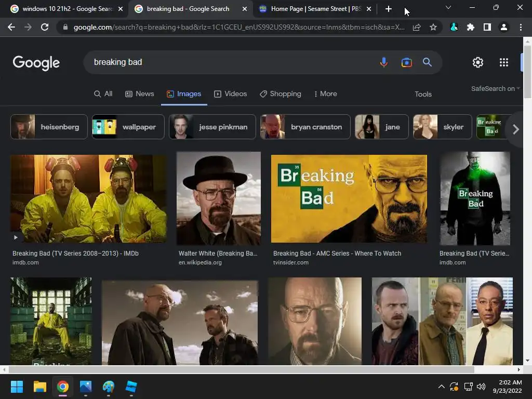This screenshot has height=399, width=532.
Task: Switch to All results
Action: (x=103, y=94)
